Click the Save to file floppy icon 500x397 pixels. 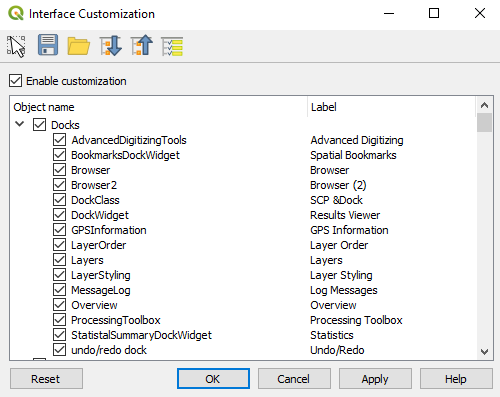(48, 45)
